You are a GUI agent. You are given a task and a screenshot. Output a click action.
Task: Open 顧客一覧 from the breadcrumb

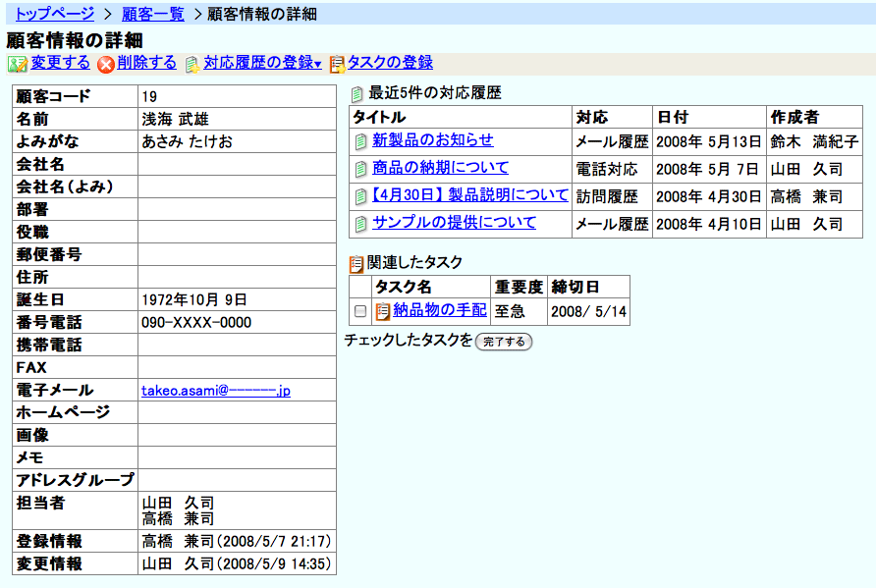[153, 14]
